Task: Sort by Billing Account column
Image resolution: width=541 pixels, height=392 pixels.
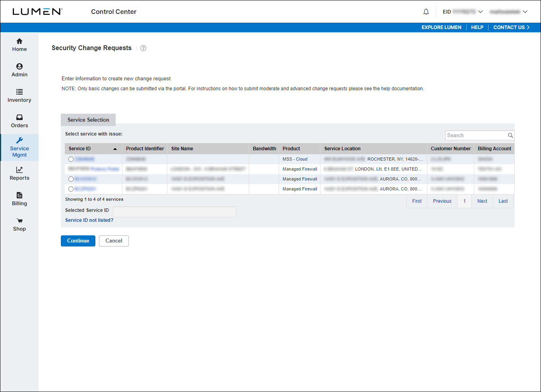Action: point(494,149)
